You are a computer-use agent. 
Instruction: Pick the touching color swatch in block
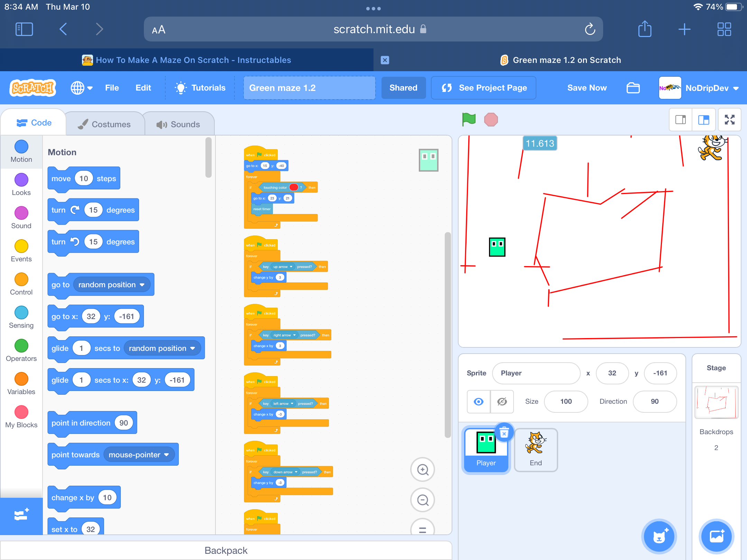pyautogui.click(x=294, y=187)
